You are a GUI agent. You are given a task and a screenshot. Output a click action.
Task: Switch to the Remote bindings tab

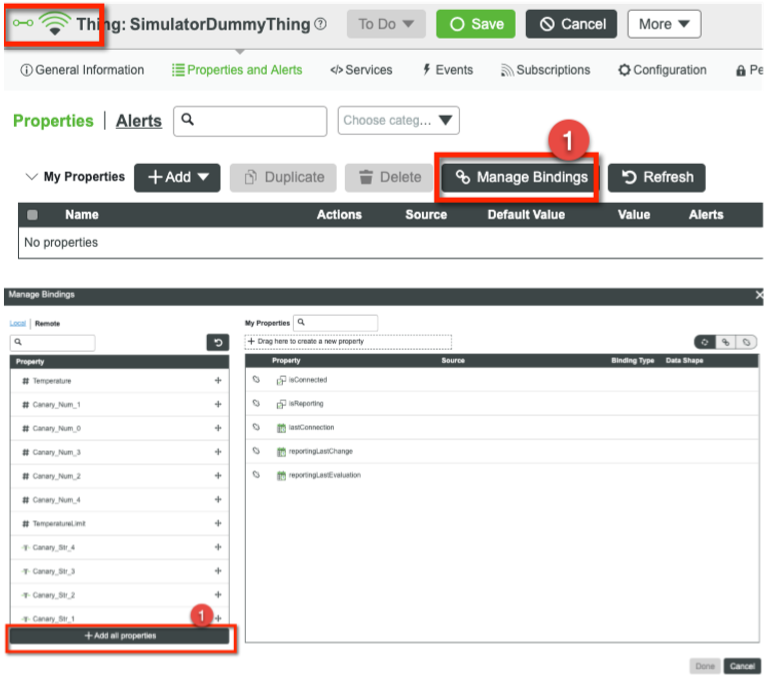coord(48,324)
